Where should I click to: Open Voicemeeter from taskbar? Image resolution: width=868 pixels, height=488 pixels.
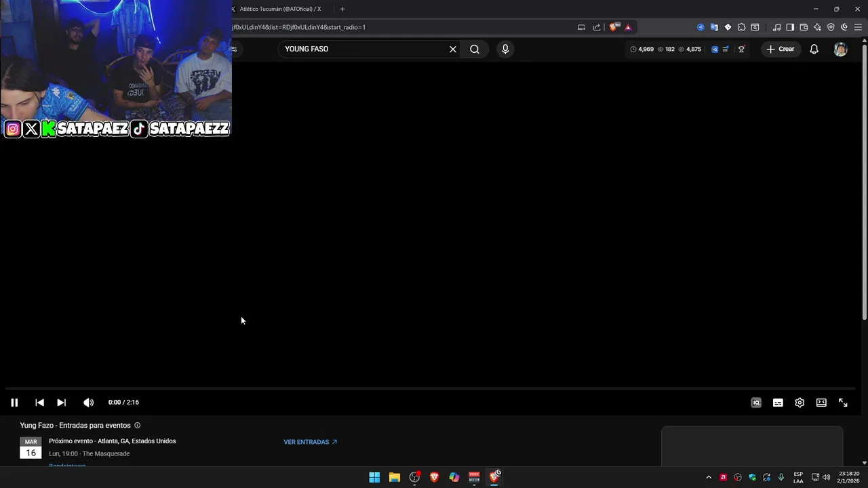pos(474,477)
